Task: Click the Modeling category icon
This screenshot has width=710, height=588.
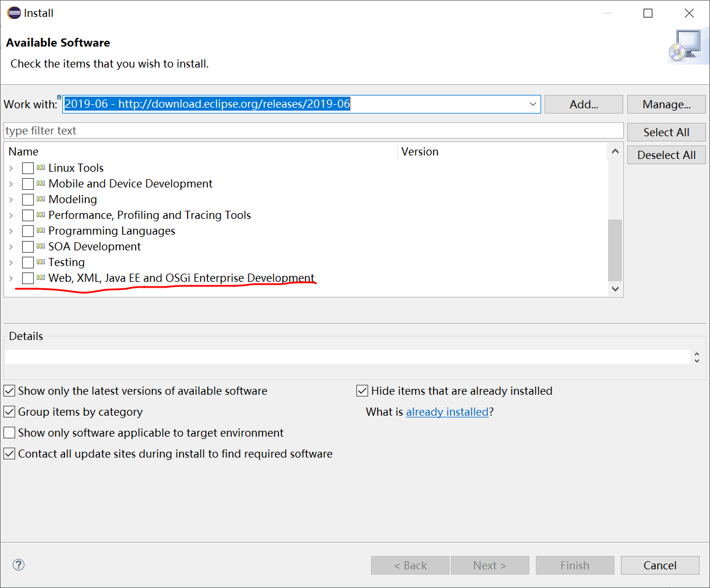Action: (41, 199)
